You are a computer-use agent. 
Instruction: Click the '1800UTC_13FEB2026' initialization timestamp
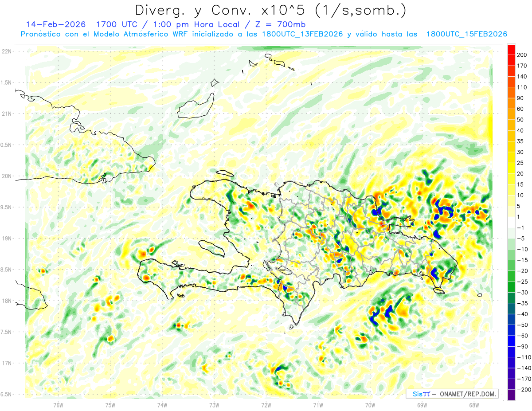(x=302, y=34)
